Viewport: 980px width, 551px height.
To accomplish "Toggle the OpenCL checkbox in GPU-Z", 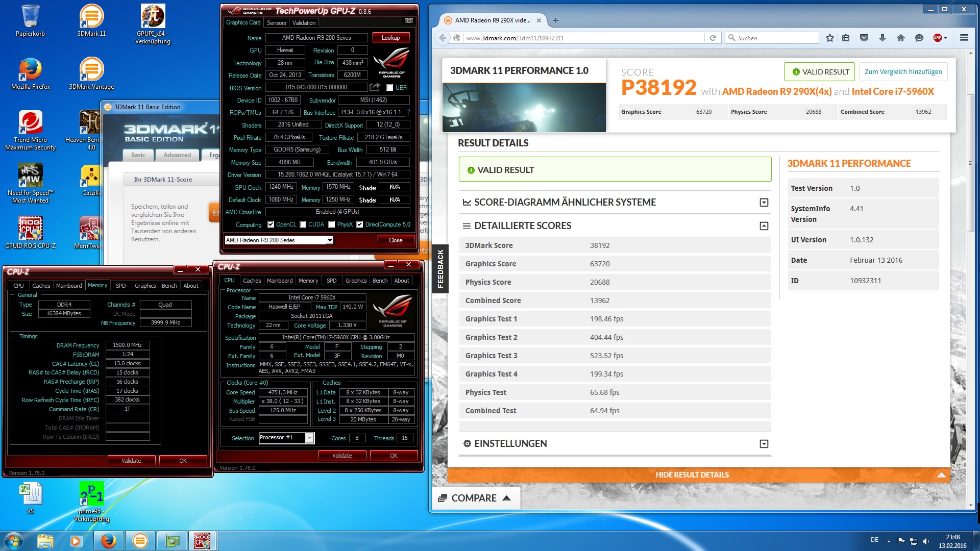I will (x=271, y=224).
